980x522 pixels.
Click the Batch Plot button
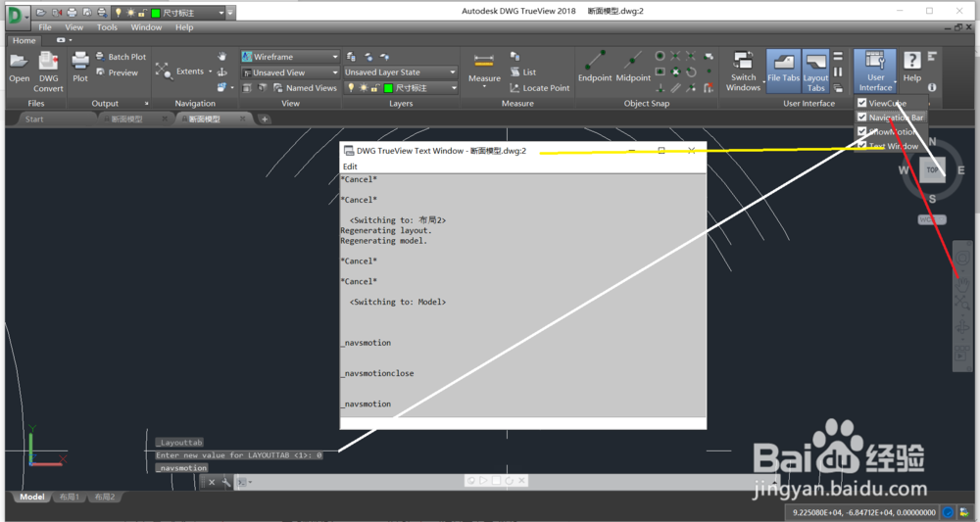click(x=122, y=56)
